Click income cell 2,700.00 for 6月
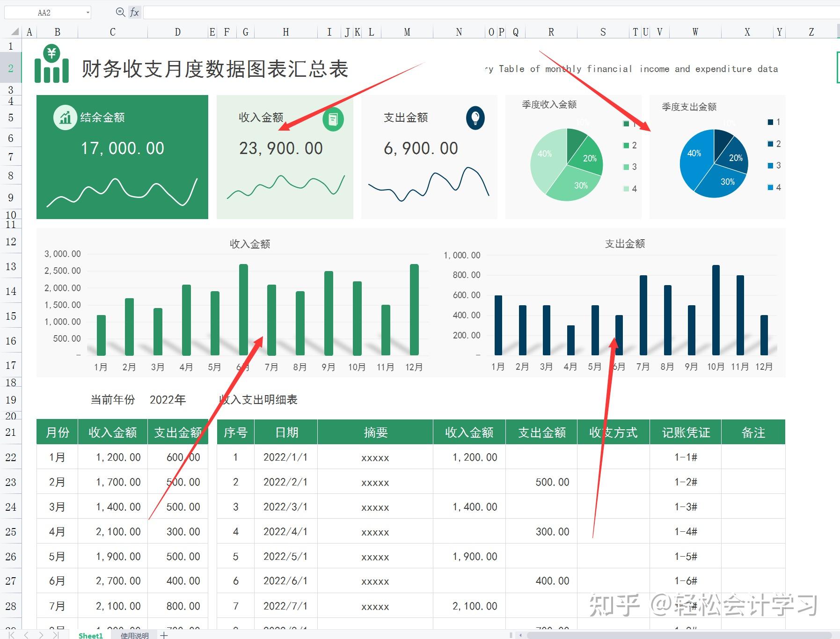The height and width of the screenshot is (639, 840). (113, 581)
